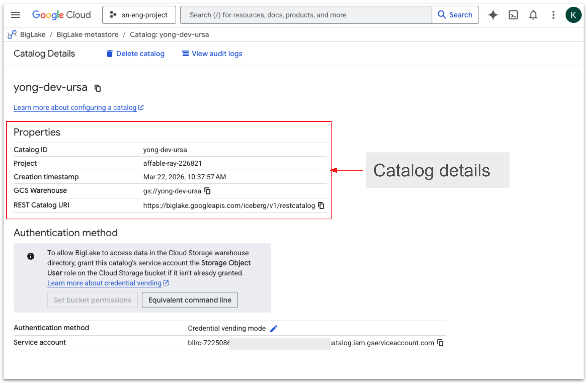Image resolution: width=588 pixels, height=383 pixels.
Task: Edit the Credential vending mode setting
Action: tap(273, 328)
